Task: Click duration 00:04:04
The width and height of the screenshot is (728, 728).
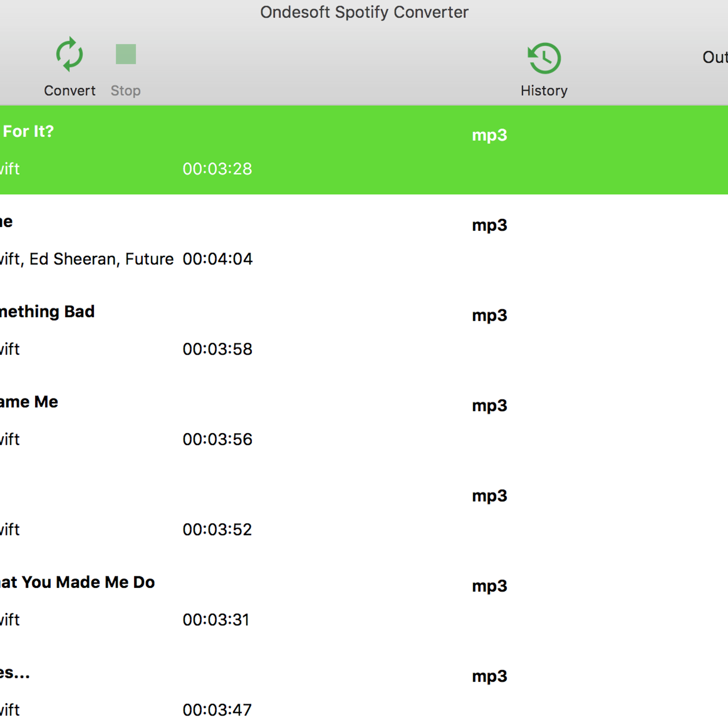Action: point(217,259)
